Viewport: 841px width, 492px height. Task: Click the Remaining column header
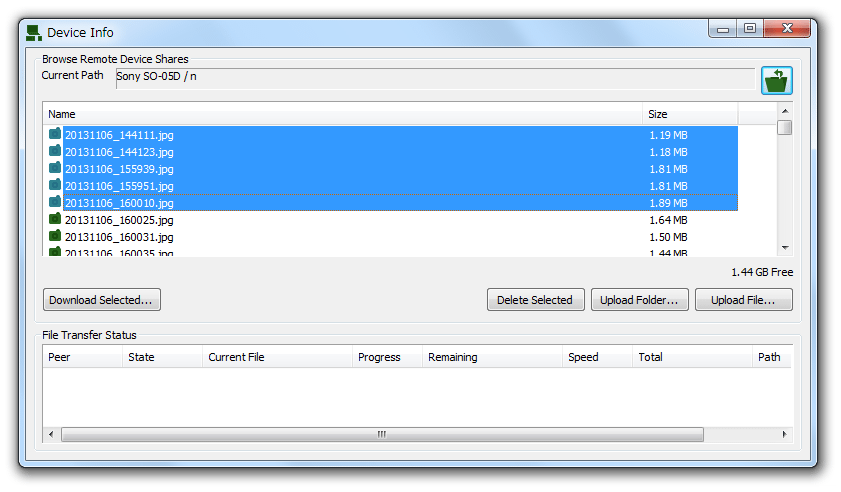492,357
